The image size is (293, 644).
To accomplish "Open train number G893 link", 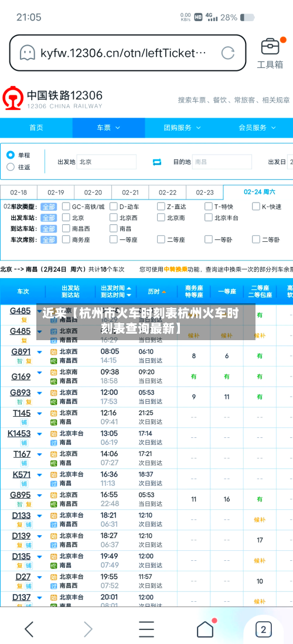I will 21,393.
